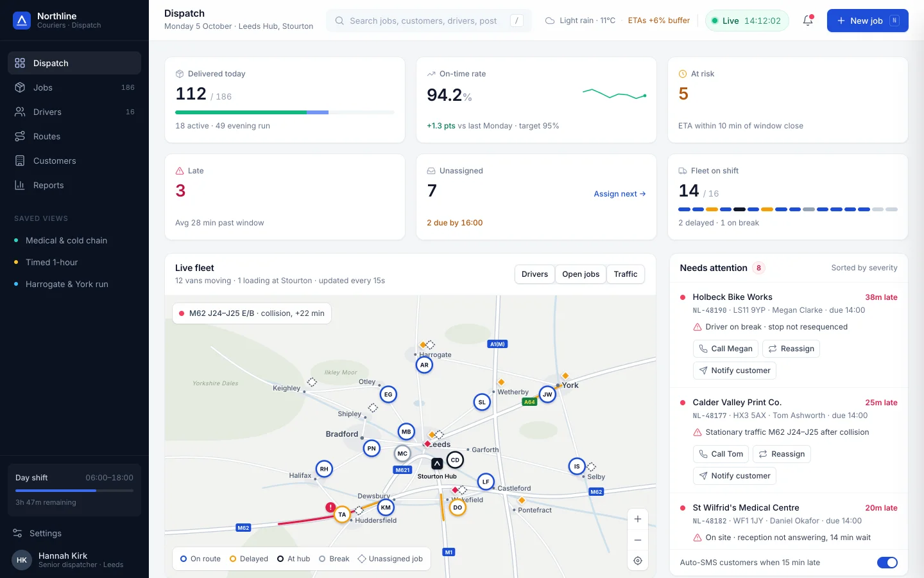924x578 pixels.
Task: Notify customer for Holbeck Bike Works
Action: coord(735,371)
